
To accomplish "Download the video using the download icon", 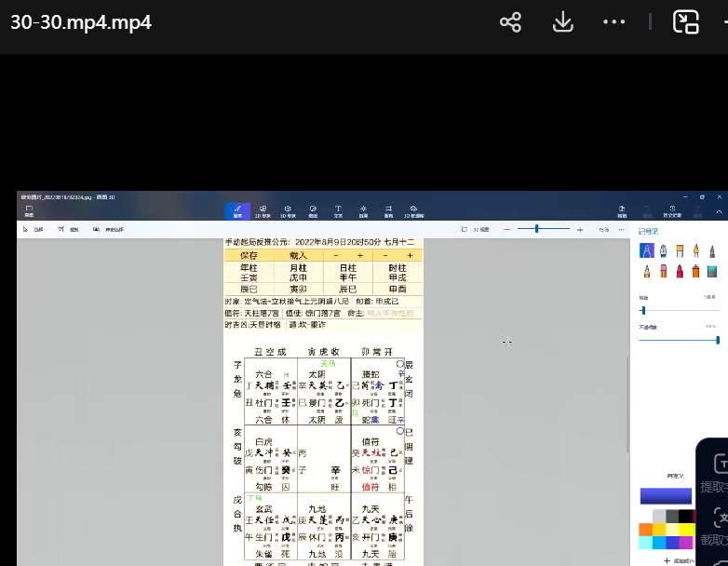I will 562,22.
